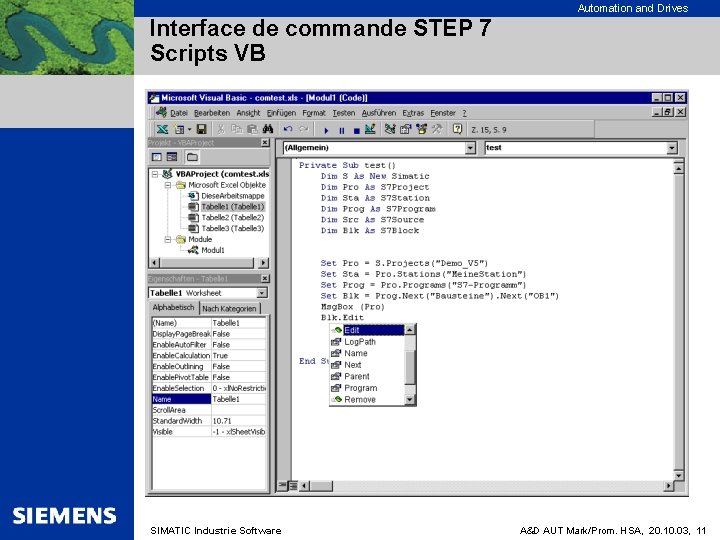Open the Bearbeiten menu
The height and width of the screenshot is (540, 720).
[x=212, y=113]
